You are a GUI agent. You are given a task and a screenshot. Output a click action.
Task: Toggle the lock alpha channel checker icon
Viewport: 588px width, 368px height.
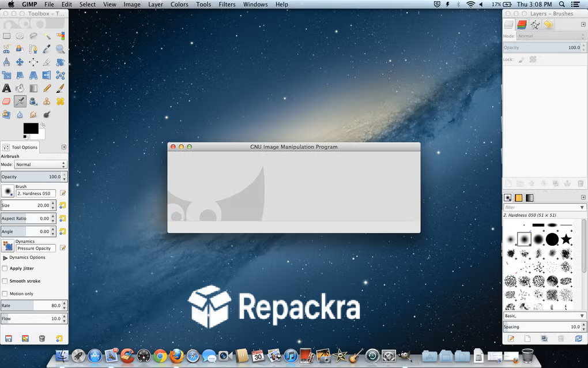tap(533, 59)
